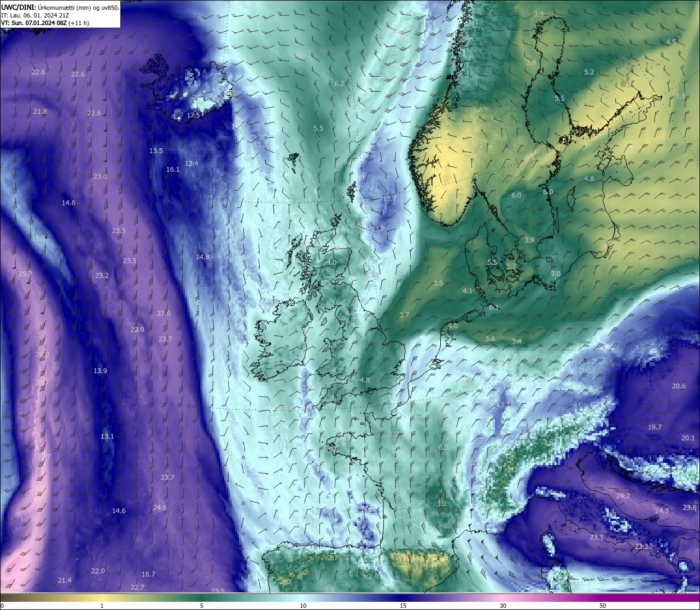Click the 18.7 value near the bottom left
700x610 pixels.
tap(148, 574)
